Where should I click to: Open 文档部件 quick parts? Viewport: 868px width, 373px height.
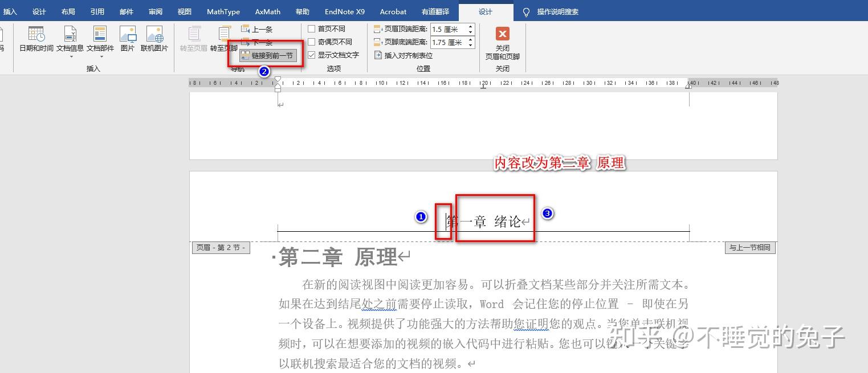(100, 40)
